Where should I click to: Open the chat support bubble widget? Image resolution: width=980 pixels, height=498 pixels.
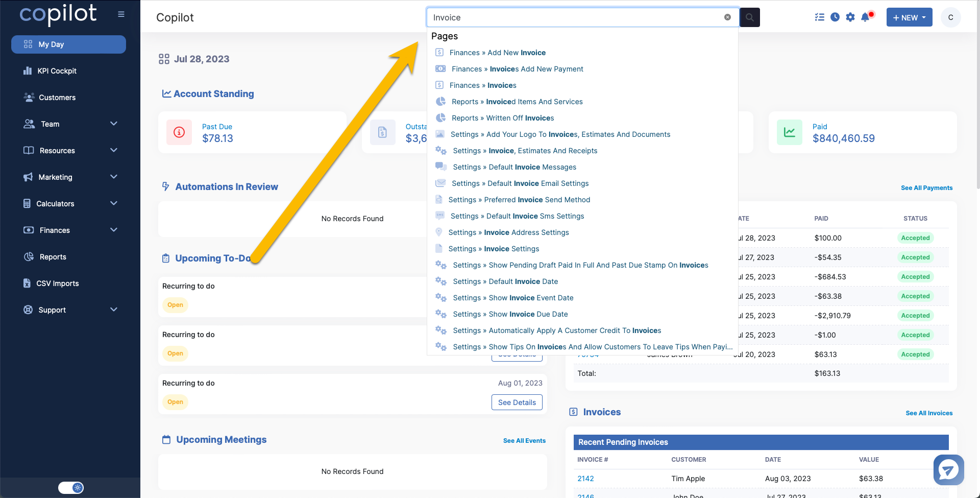pyautogui.click(x=948, y=469)
